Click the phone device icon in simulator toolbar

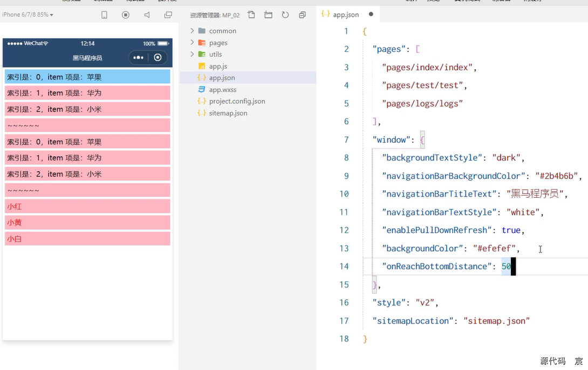[104, 15]
